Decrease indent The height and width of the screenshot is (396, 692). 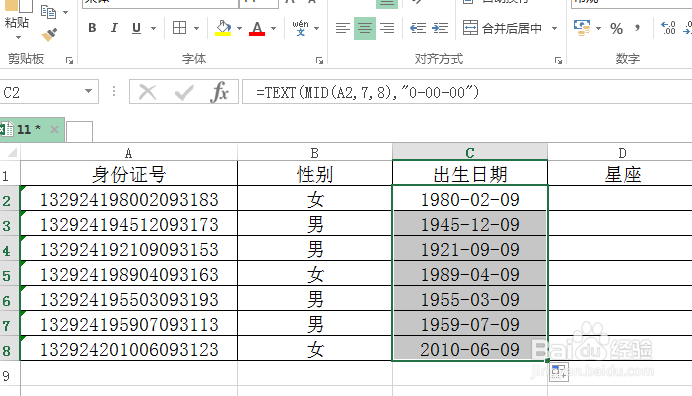[x=417, y=28]
